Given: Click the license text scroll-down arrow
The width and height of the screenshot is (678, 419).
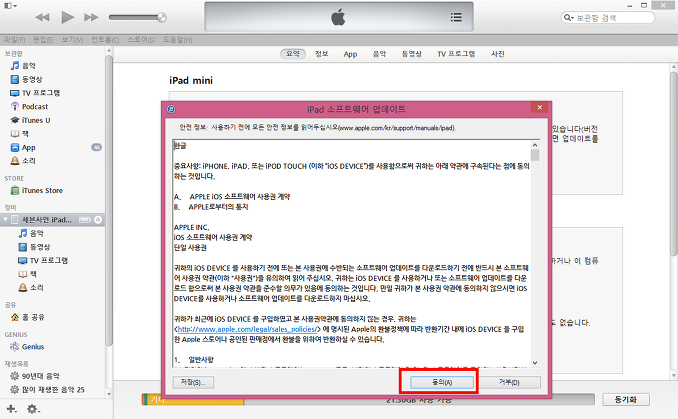Looking at the screenshot, I should (535, 363).
